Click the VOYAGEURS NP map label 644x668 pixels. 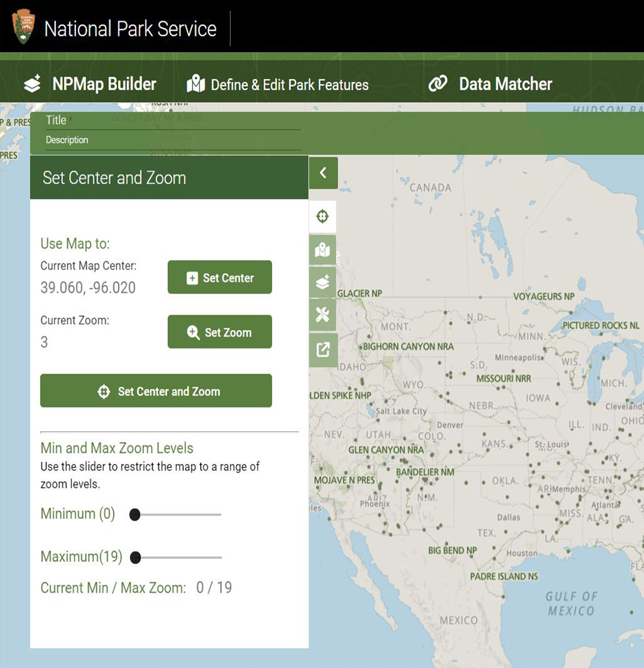(544, 296)
